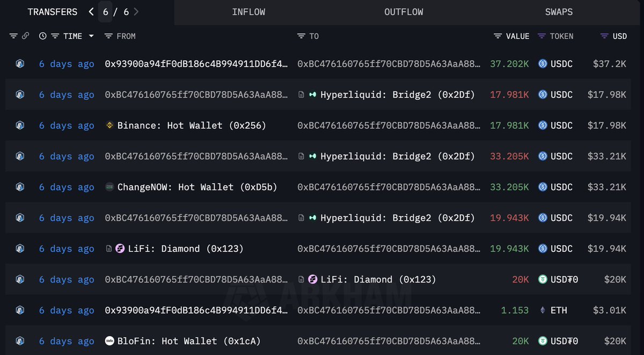The width and height of the screenshot is (644, 355).
Task: Click BloFin logo icon
Action: point(109,341)
